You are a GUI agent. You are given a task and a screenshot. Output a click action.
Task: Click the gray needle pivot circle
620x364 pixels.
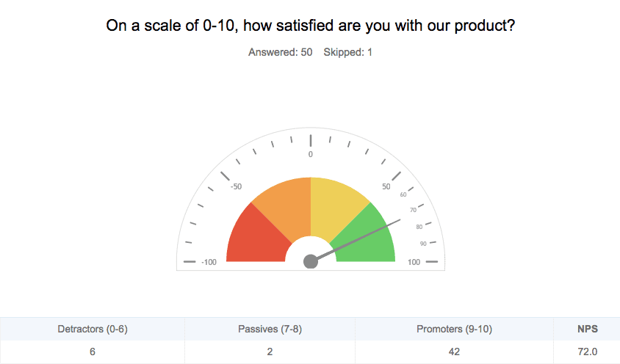tap(311, 262)
